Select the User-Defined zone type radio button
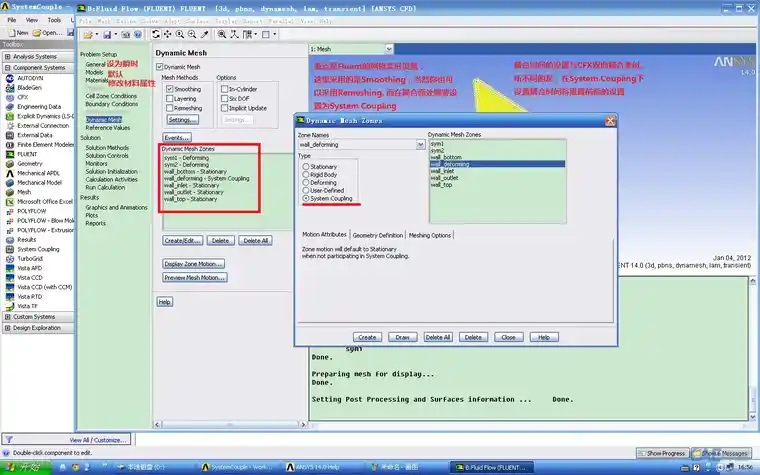This screenshot has width=760, height=475. tap(306, 190)
